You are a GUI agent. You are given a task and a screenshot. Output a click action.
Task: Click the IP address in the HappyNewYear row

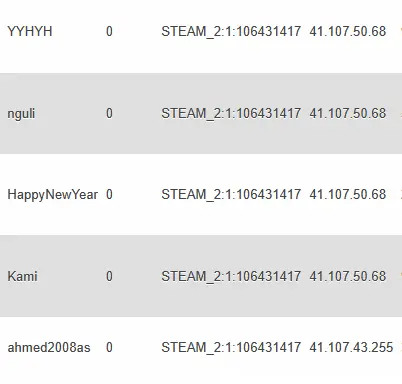click(x=348, y=194)
